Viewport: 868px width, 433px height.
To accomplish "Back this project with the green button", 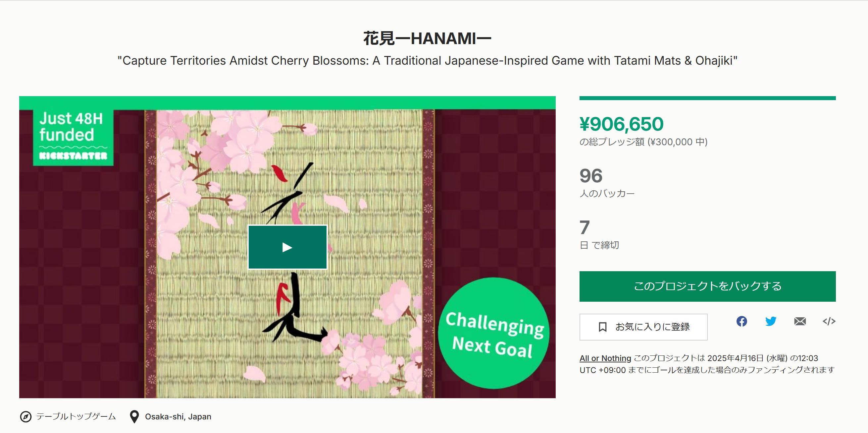I will click(708, 286).
